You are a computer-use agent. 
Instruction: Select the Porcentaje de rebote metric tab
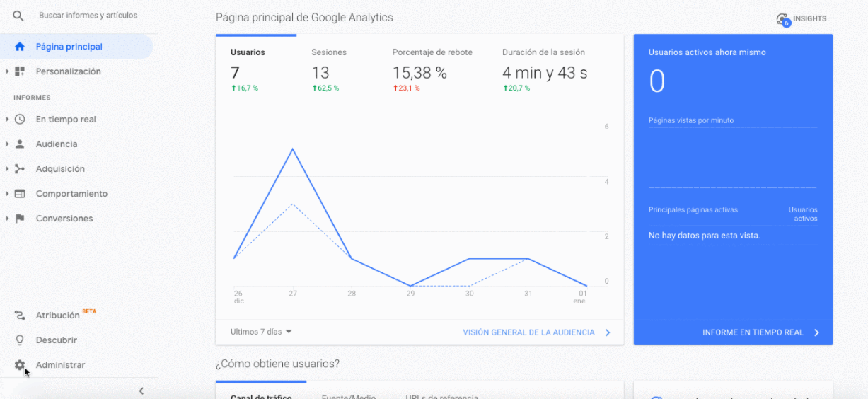tap(432, 70)
